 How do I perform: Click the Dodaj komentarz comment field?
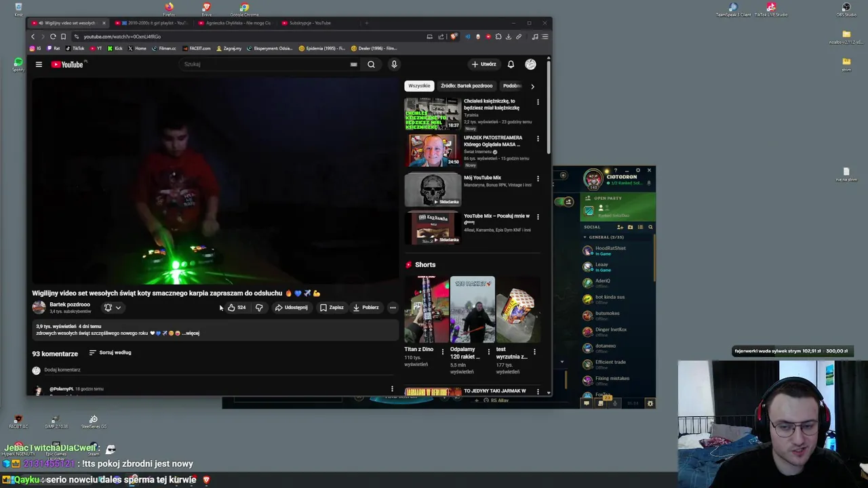point(217,370)
